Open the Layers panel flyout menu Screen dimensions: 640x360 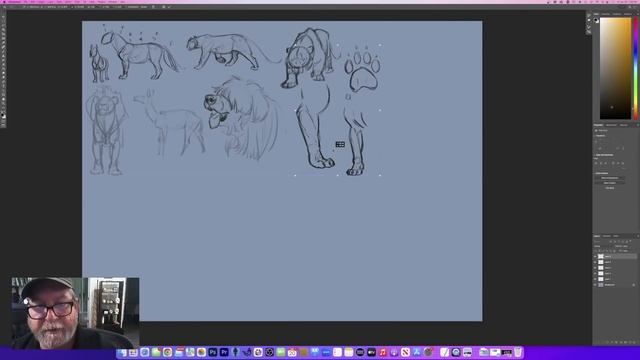pos(638,236)
